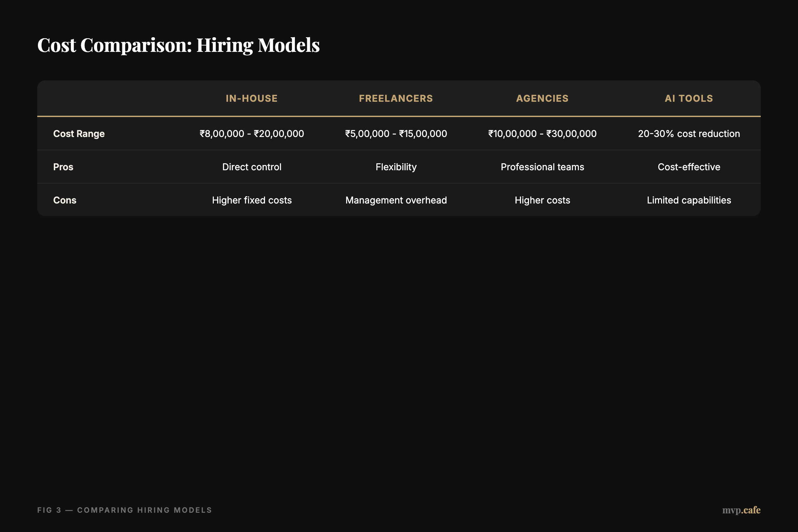Click the IN-HOUSE column header
The width and height of the screenshot is (798, 532).
click(251, 98)
